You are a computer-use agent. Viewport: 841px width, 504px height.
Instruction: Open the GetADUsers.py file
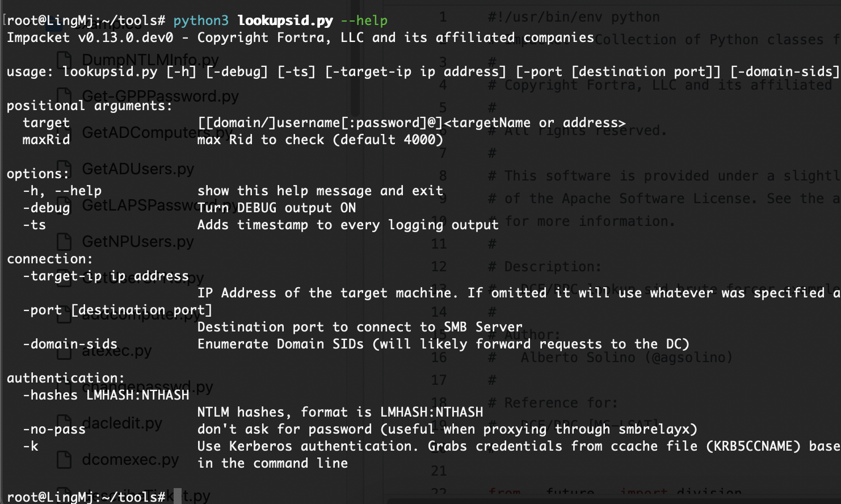(x=138, y=169)
